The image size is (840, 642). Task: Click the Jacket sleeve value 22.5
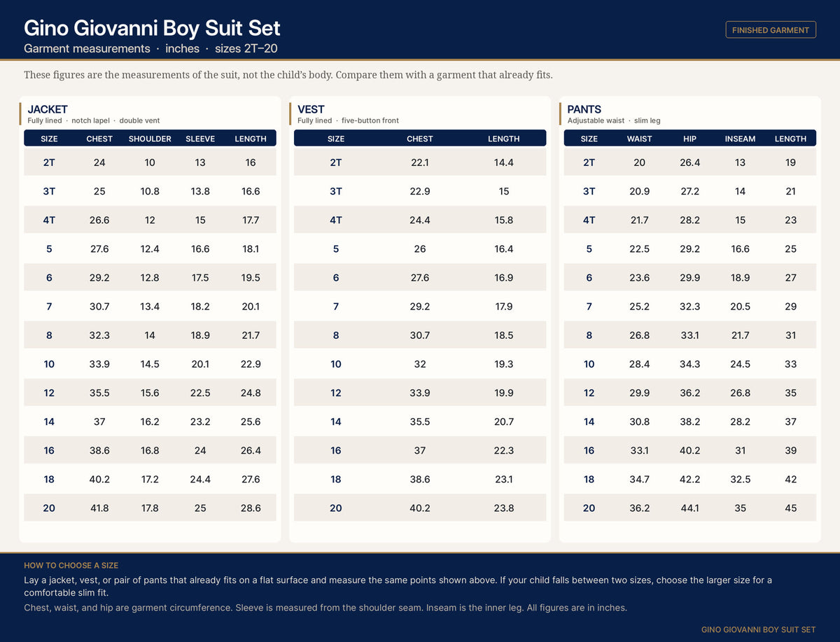200,393
